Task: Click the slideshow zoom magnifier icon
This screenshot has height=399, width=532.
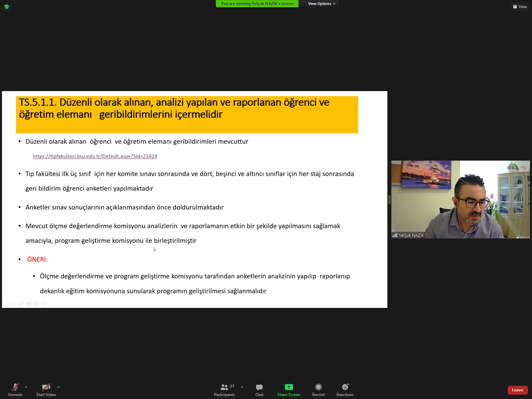Action: coord(36,304)
